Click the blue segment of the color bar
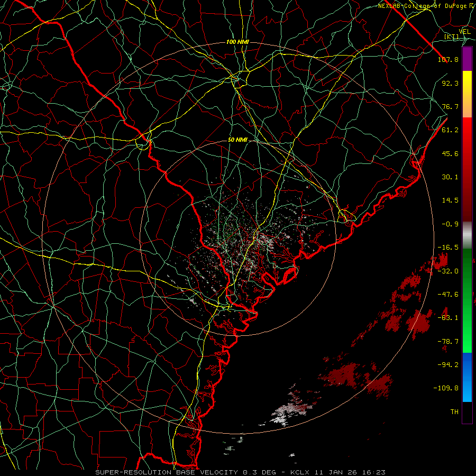 tap(467, 377)
